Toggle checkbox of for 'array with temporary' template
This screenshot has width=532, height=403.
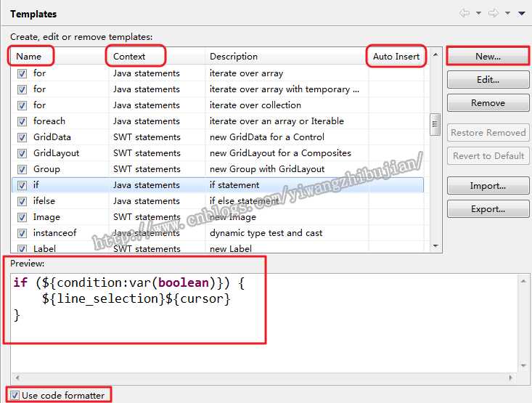(22, 89)
